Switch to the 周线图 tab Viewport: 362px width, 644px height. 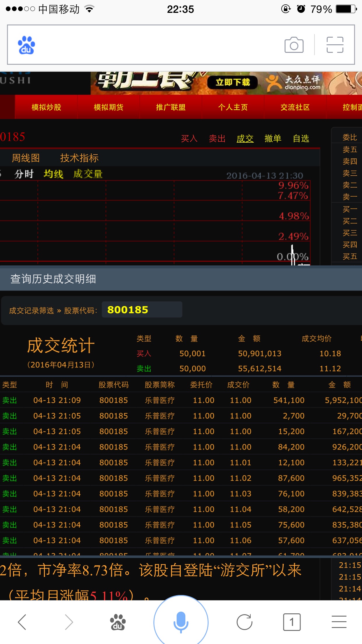click(x=26, y=158)
